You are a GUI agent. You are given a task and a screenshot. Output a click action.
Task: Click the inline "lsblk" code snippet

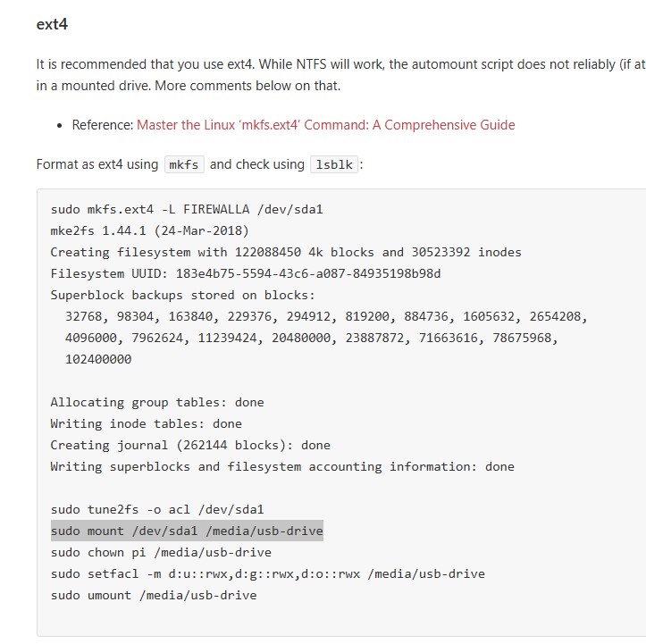(333, 164)
